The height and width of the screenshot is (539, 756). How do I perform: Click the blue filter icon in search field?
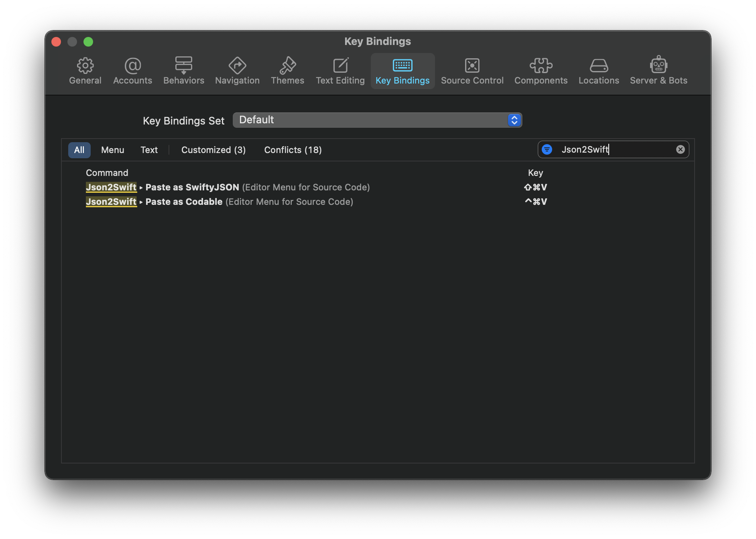547,149
